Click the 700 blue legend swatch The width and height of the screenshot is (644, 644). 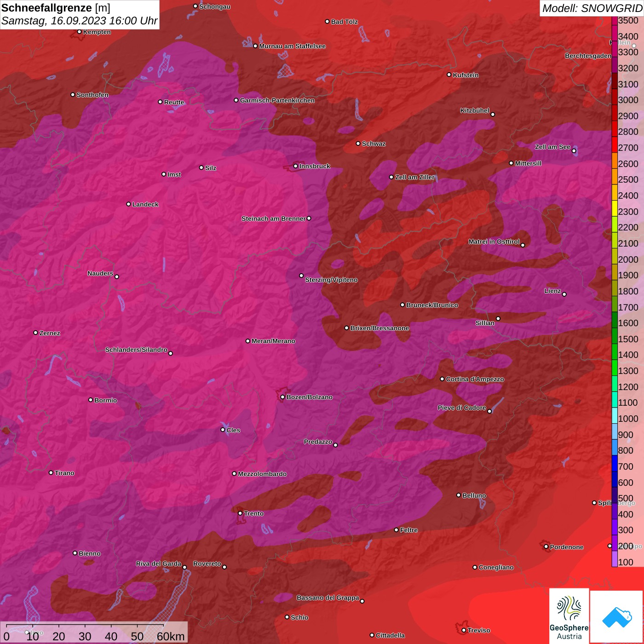tap(614, 464)
